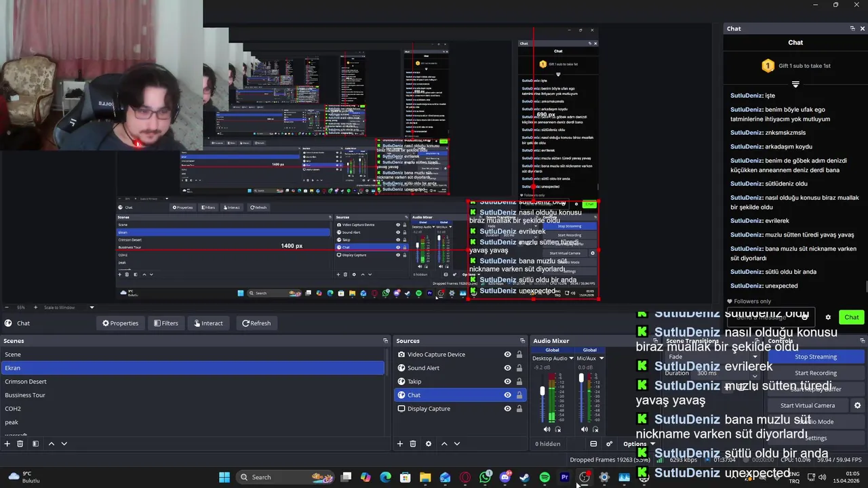Screen dimensions: 868x488
Task: Pop out the Sources dock
Action: pos(522,341)
